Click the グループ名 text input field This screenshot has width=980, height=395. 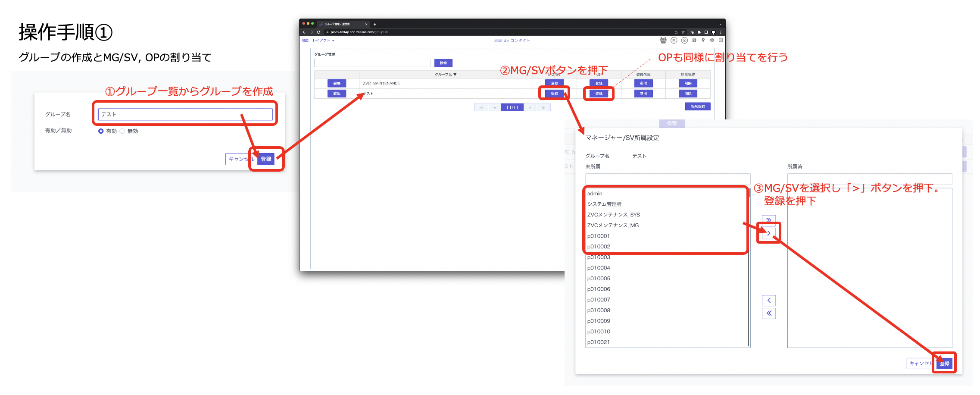[185, 114]
